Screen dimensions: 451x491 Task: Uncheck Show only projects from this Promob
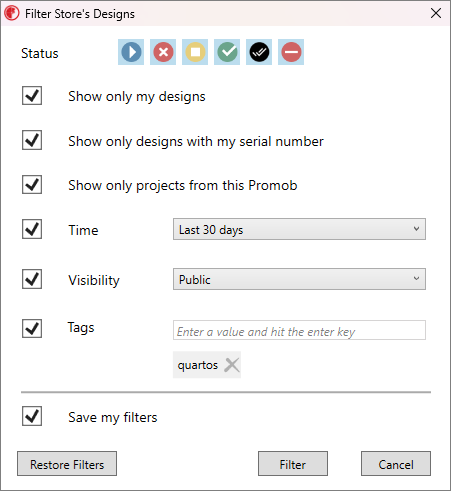pos(32,184)
